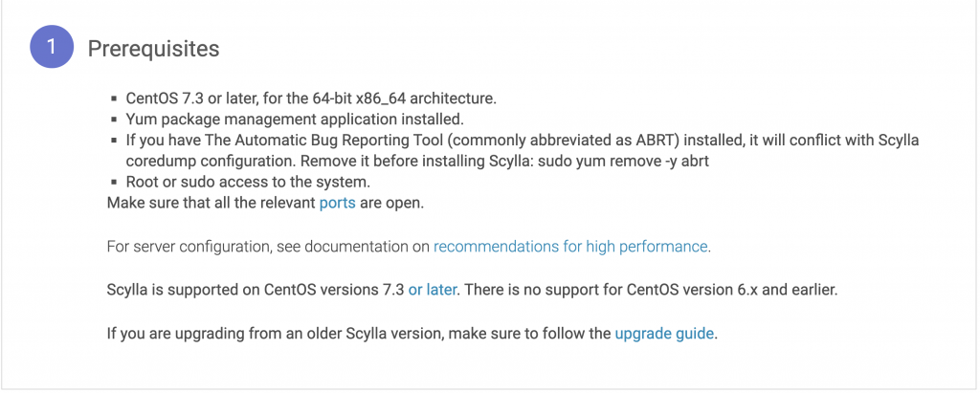Click bullet marker before Root or sudo line
Screen dimensions: 980x393
click(x=114, y=183)
